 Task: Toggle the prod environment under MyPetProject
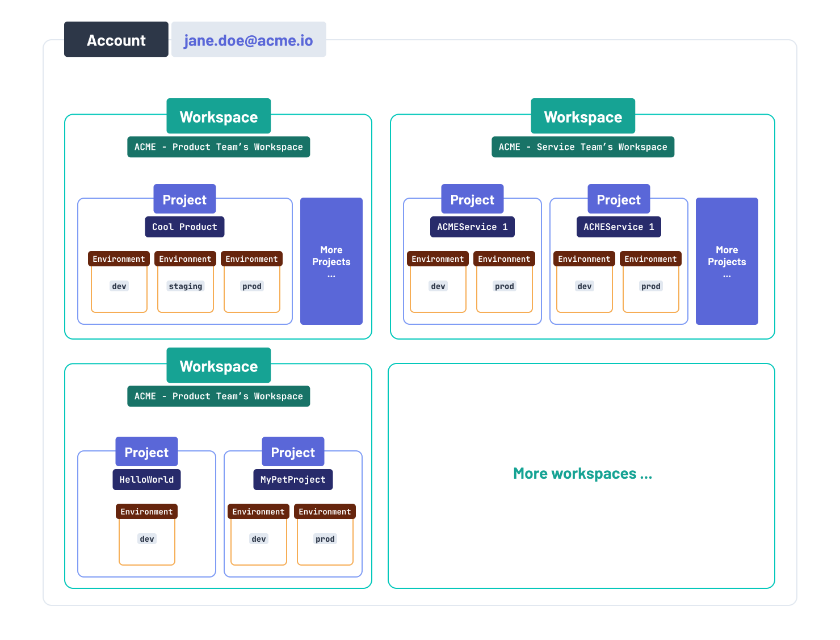tap(325, 538)
